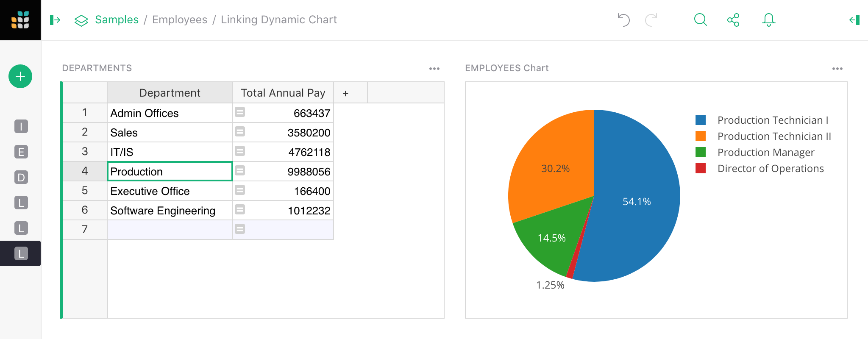868x339 pixels.
Task: Open the search magnifier
Action: click(700, 20)
